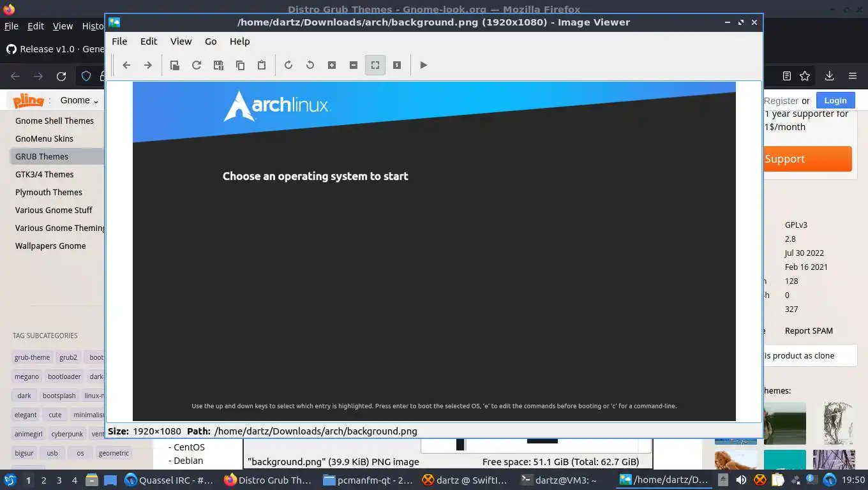Click the Login button
Image resolution: width=868 pixels, height=490 pixels.
click(x=835, y=100)
